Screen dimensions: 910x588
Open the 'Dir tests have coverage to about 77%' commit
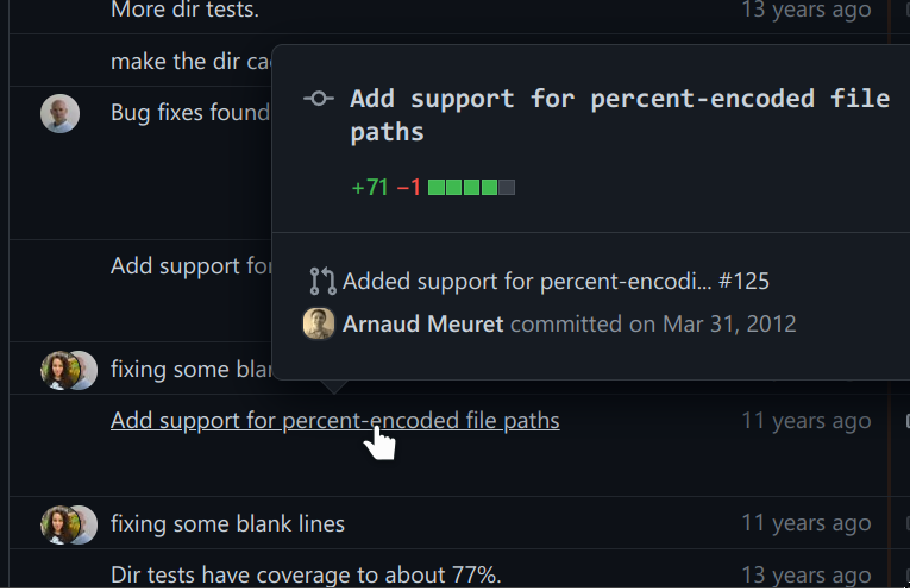coord(306,574)
